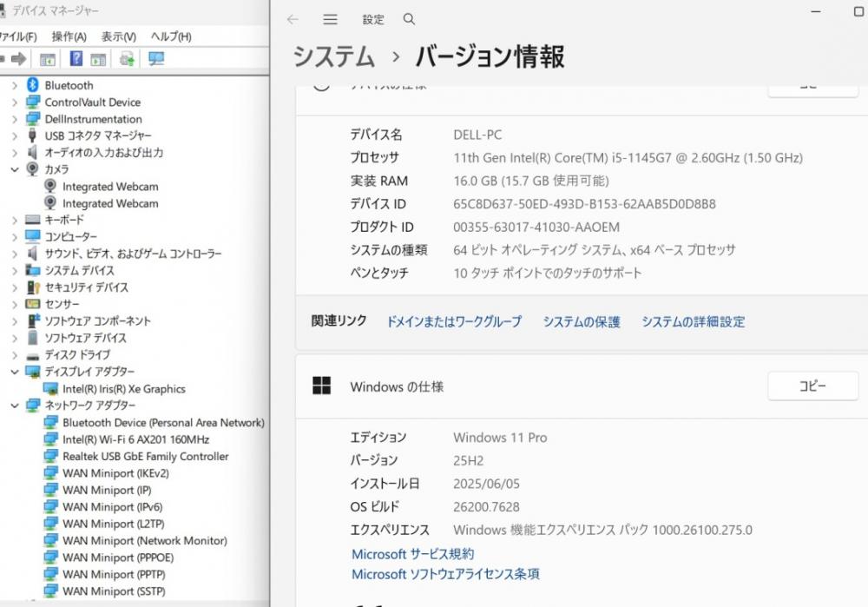Collapse the ネットワーク アダプター category
The height and width of the screenshot is (607, 868).
point(14,406)
